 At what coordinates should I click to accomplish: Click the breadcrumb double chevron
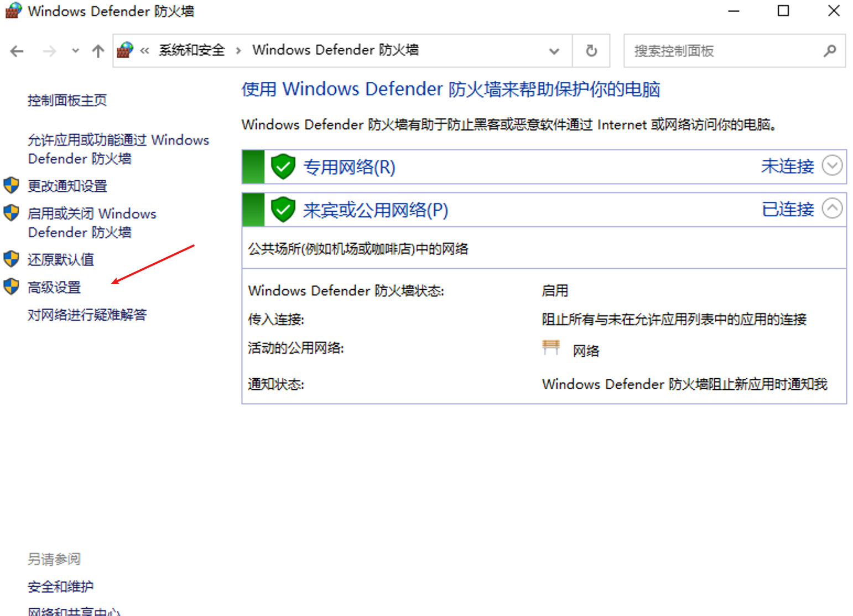(x=145, y=51)
